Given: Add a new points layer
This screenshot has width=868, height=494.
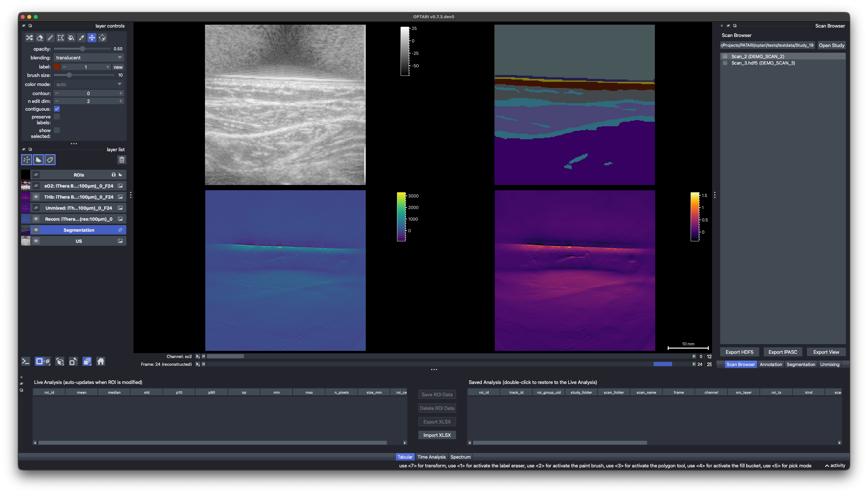Looking at the screenshot, I should click(x=27, y=159).
